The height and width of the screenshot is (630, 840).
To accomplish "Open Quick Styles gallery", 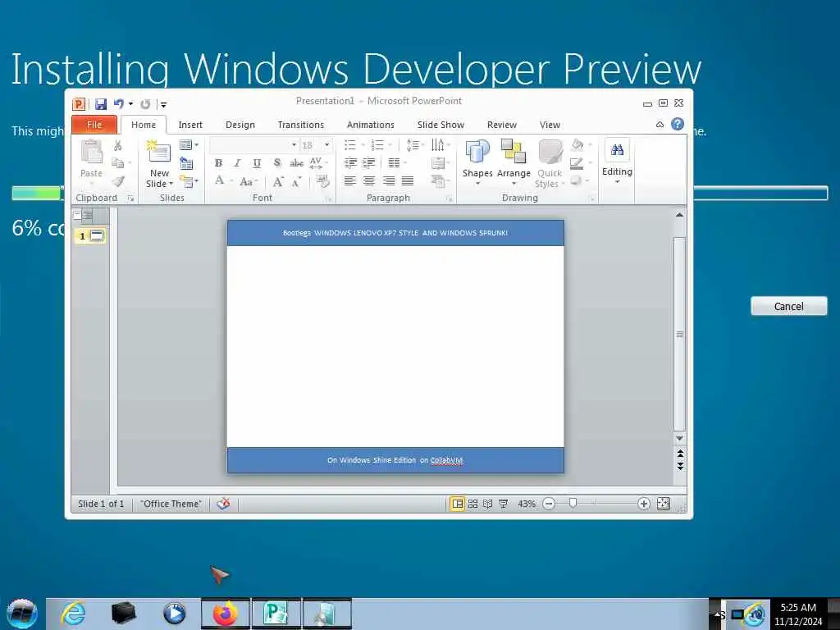I will click(x=550, y=163).
